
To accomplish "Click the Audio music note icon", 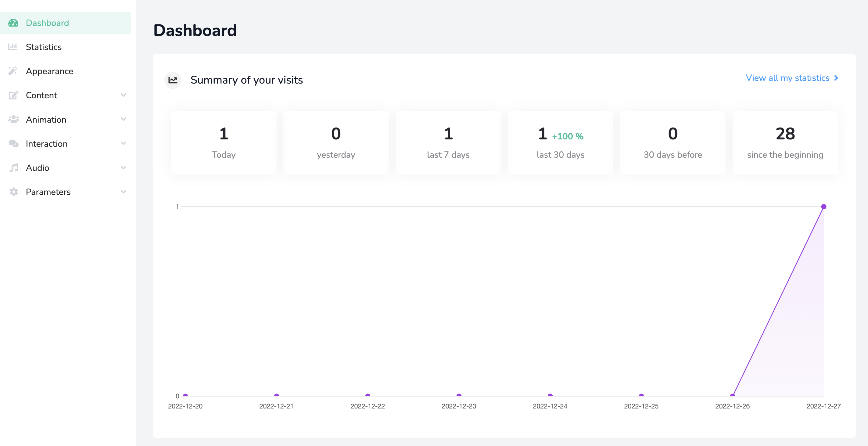I will [13, 168].
